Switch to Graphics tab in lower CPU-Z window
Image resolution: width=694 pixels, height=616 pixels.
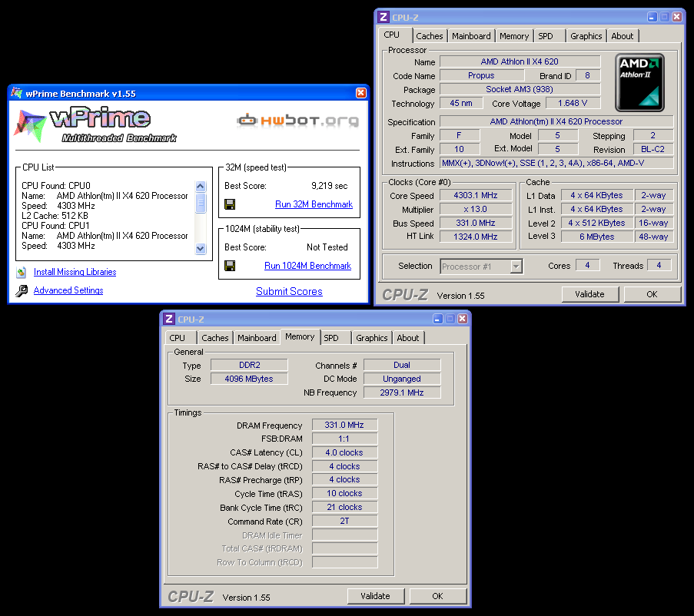[372, 338]
